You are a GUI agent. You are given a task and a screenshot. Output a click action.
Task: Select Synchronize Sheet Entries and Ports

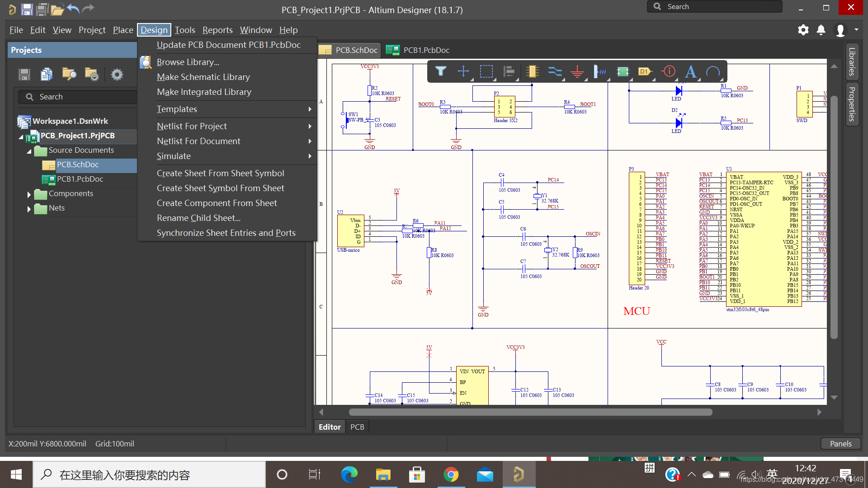(226, 232)
